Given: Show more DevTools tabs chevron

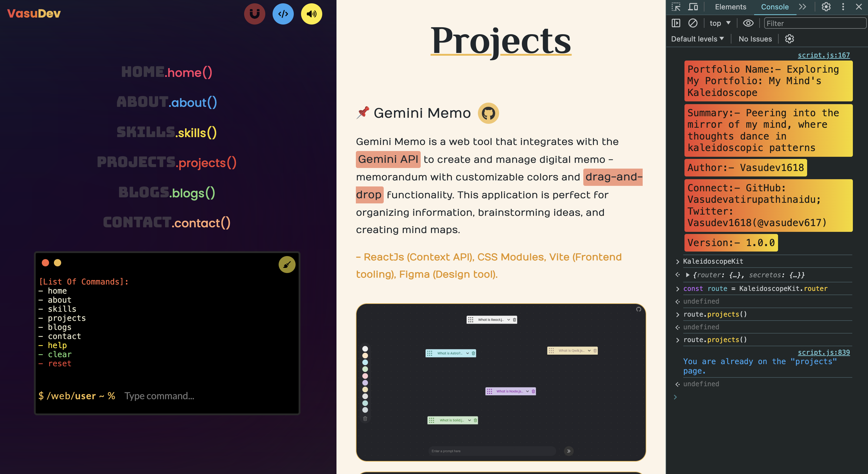Looking at the screenshot, I should (802, 7).
